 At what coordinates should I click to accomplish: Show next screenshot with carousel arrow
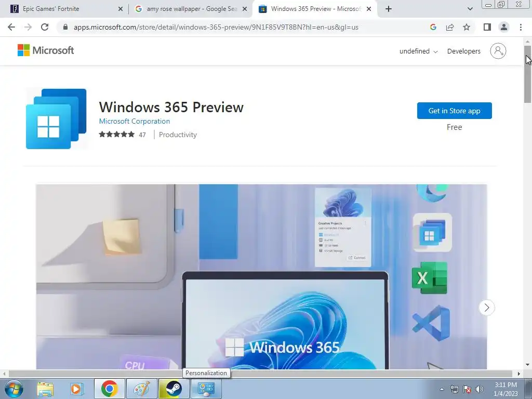486,308
